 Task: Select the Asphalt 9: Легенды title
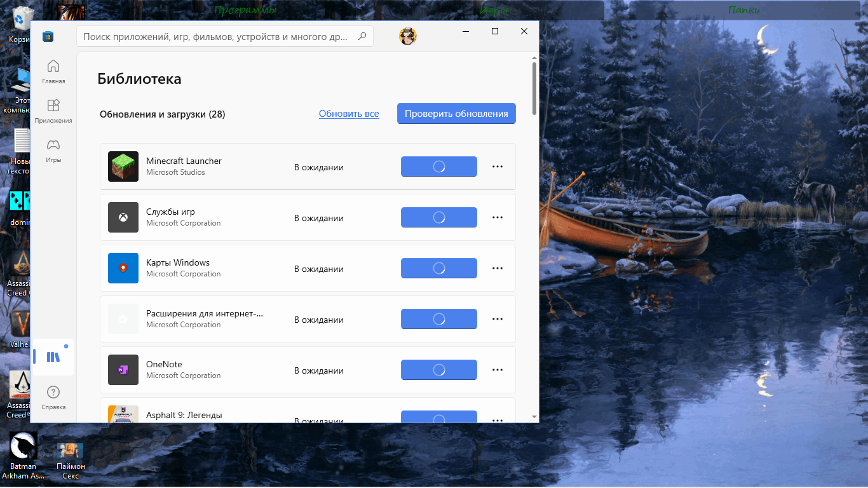184,415
